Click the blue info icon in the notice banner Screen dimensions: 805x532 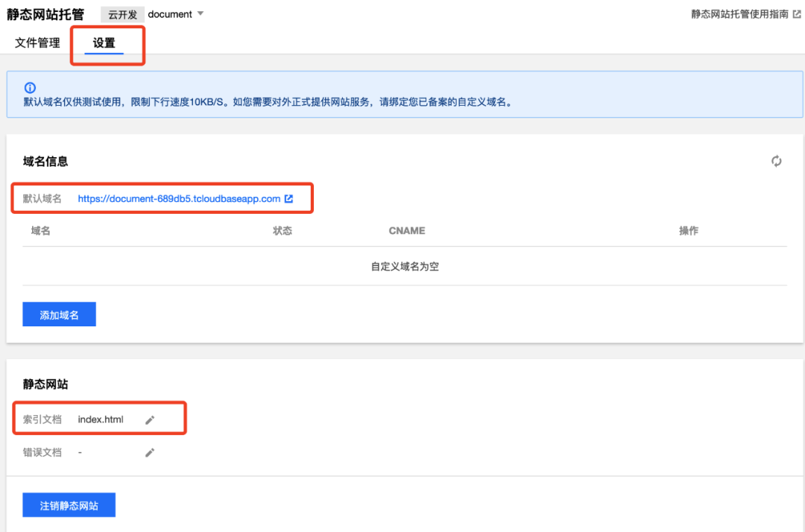point(30,88)
